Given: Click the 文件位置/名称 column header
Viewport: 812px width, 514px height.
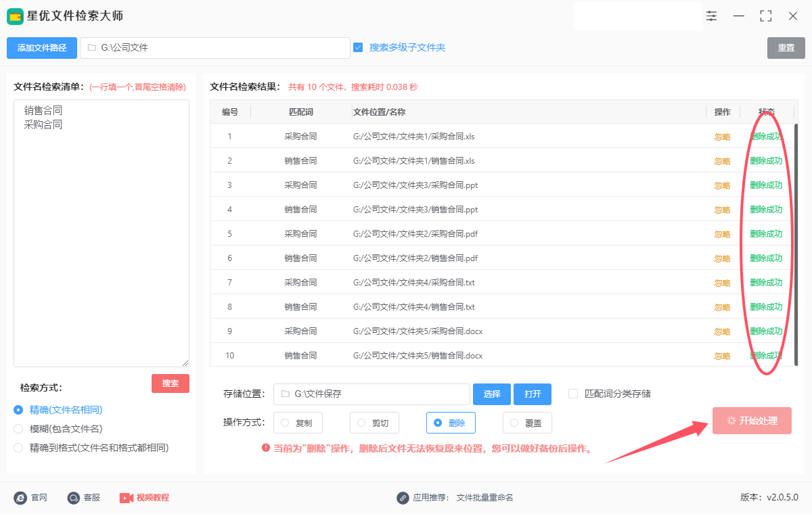Looking at the screenshot, I should tap(528, 112).
